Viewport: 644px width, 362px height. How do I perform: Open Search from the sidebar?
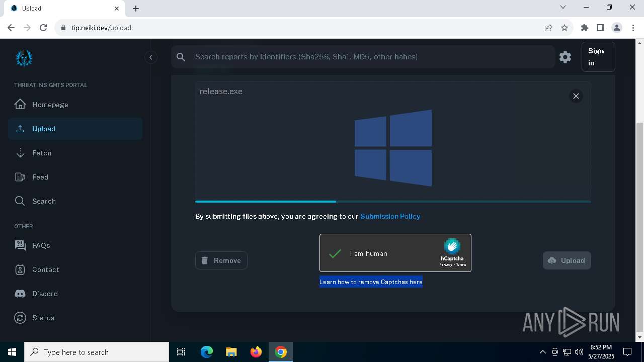click(75, 201)
